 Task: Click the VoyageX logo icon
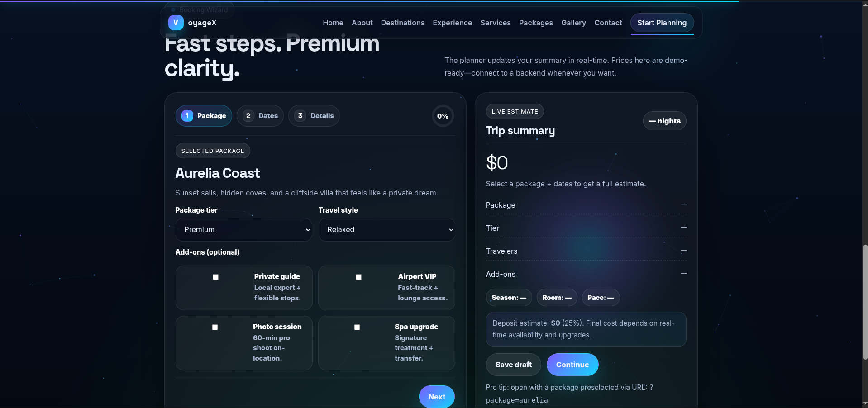(176, 23)
